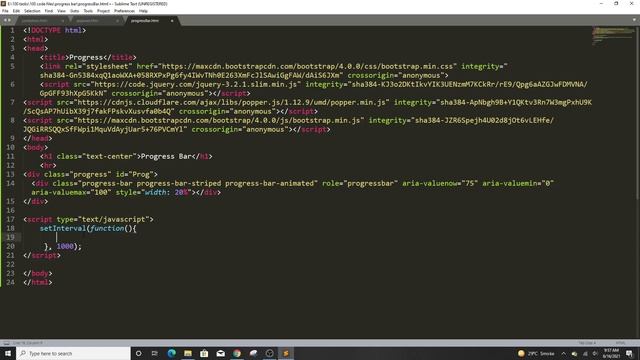This screenshot has width=640, height=360.
Task: Click aria-valuemax="100" attribute
Action: (71, 192)
